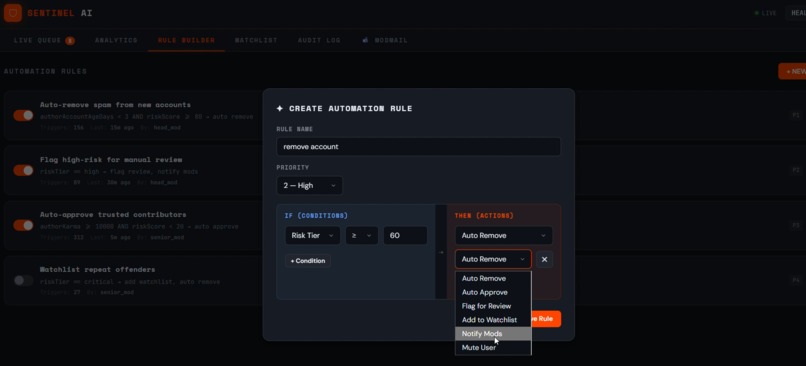Select the Rule Builder tab
Image resolution: width=806 pixels, height=366 pixels.
pos(186,40)
